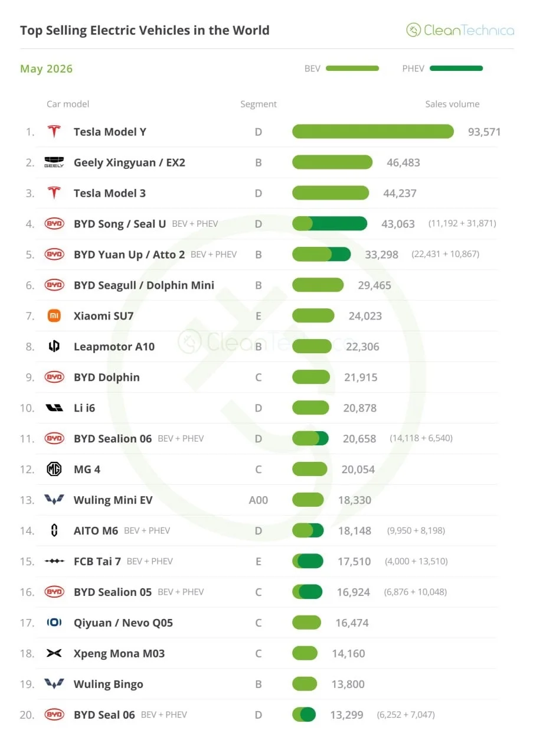
Task: Click the Qiyuan logo in row 17
Action: [x=54, y=623]
